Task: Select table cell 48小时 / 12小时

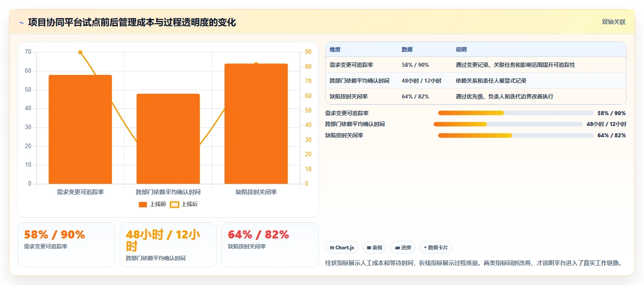Action: 421,81
